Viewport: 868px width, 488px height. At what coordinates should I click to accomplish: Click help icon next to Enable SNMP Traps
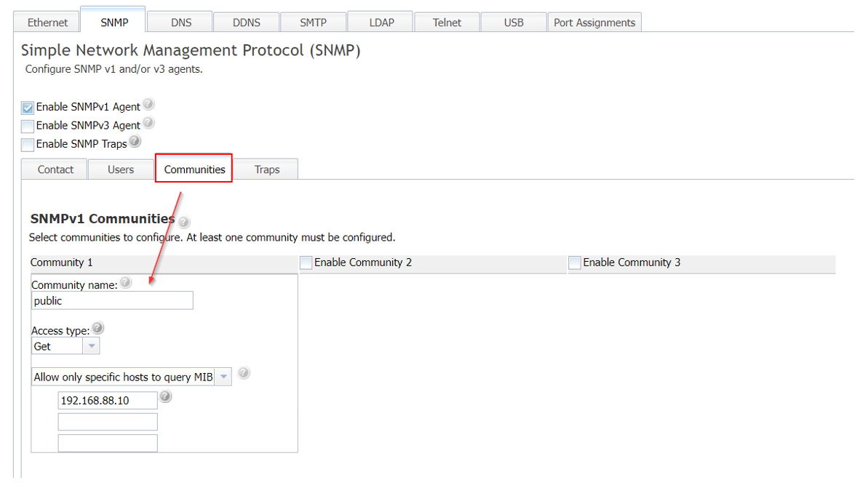click(135, 141)
